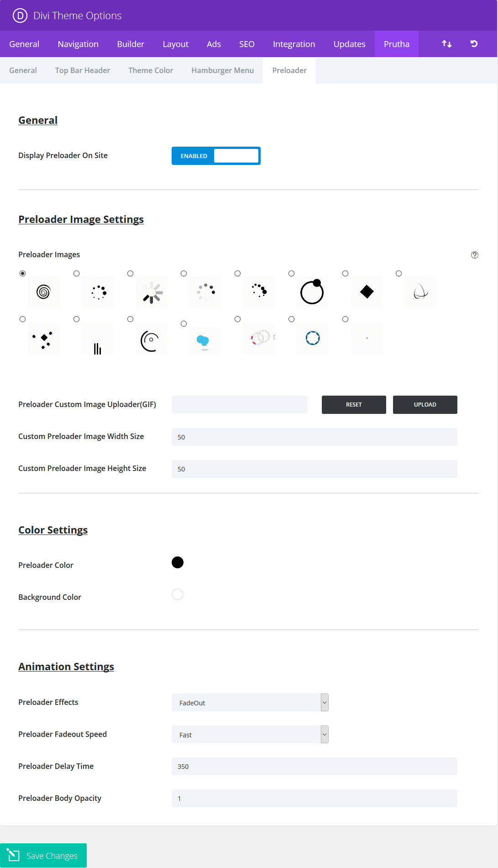Open the Preloader Images help question icon
The width and height of the screenshot is (498, 868).
click(475, 255)
